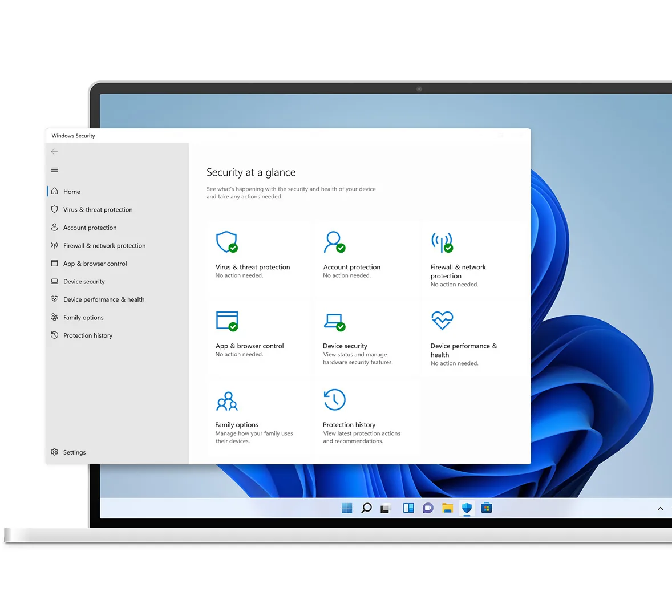672x616 pixels.
Task: Open the Device security laptop tile icon
Action: [334, 322]
